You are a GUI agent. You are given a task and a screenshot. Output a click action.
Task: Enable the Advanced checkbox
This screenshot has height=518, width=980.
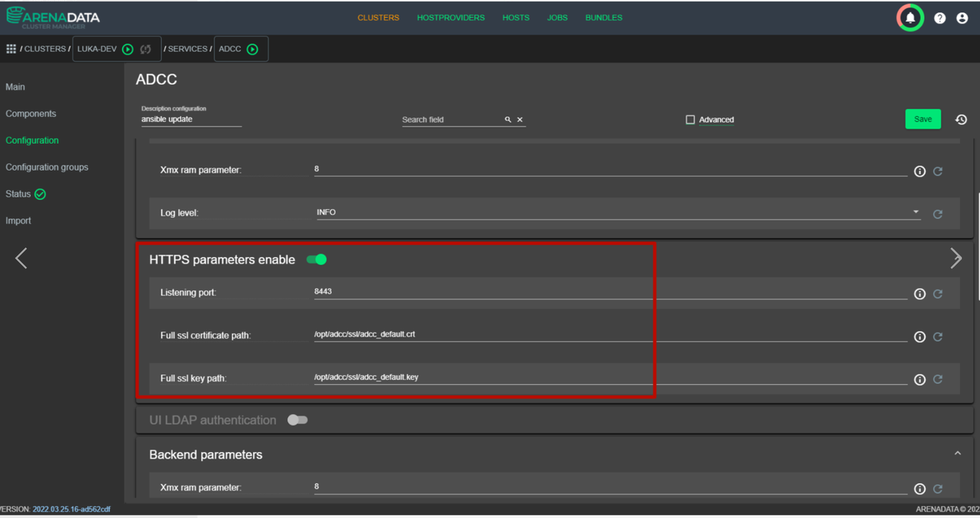click(690, 120)
